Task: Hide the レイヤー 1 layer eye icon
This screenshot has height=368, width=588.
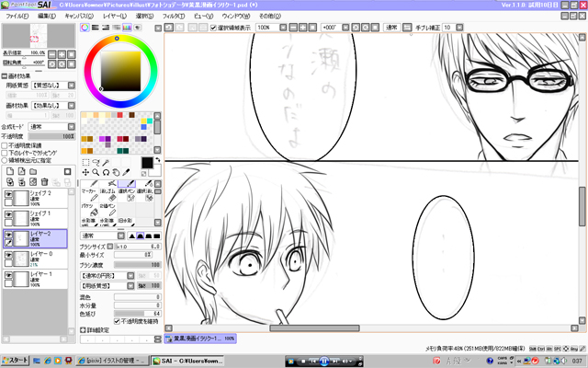Action: click(8, 275)
